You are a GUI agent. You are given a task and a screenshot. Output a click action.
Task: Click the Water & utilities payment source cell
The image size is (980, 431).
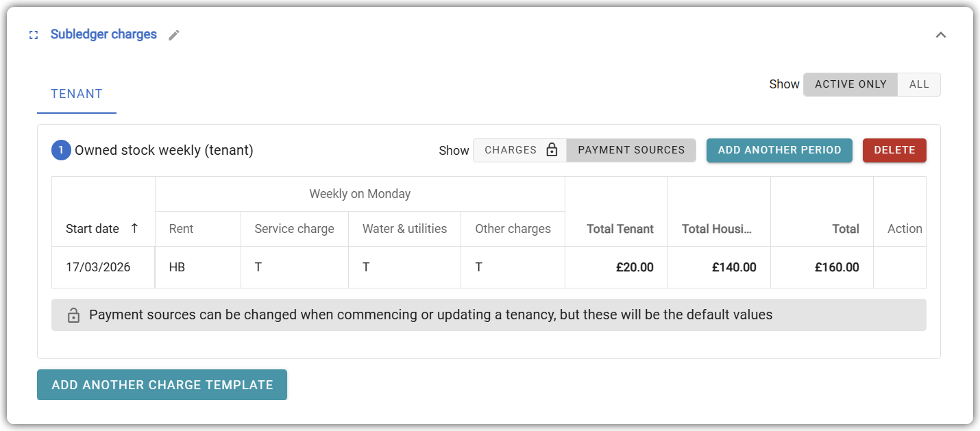click(367, 267)
